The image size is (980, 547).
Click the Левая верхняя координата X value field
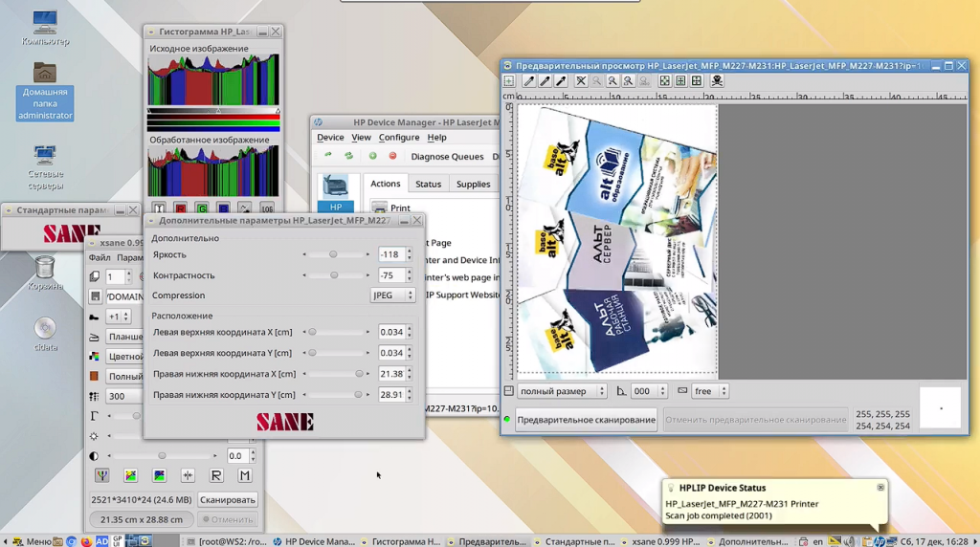pyautogui.click(x=391, y=332)
